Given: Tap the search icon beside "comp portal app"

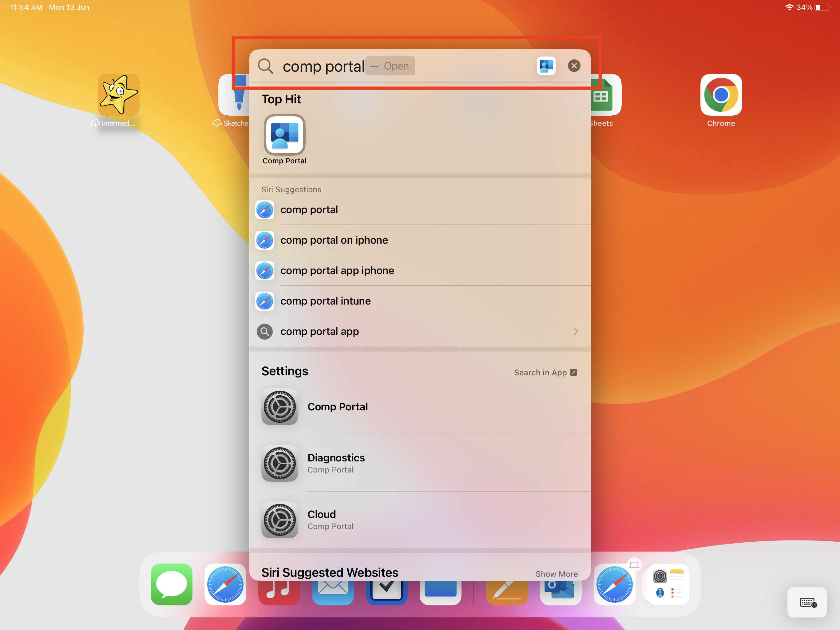Looking at the screenshot, I should [265, 331].
